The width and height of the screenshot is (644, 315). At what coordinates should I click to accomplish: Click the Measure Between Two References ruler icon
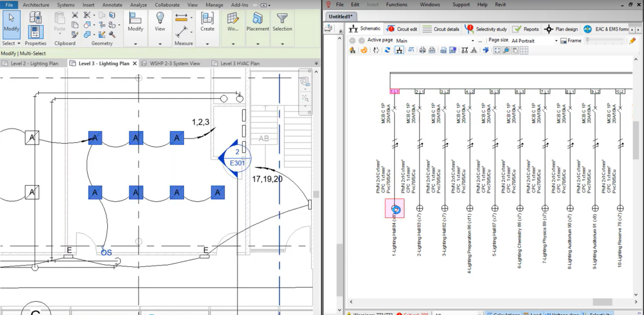tap(181, 17)
